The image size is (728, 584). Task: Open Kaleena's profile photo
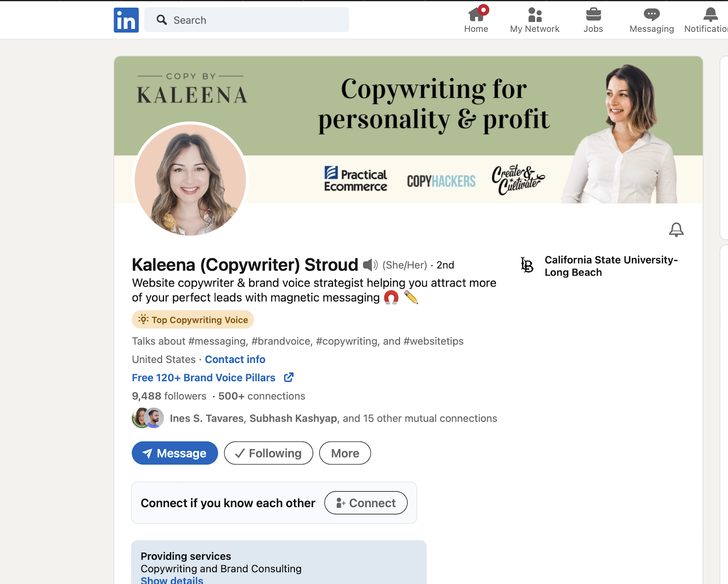click(x=190, y=180)
